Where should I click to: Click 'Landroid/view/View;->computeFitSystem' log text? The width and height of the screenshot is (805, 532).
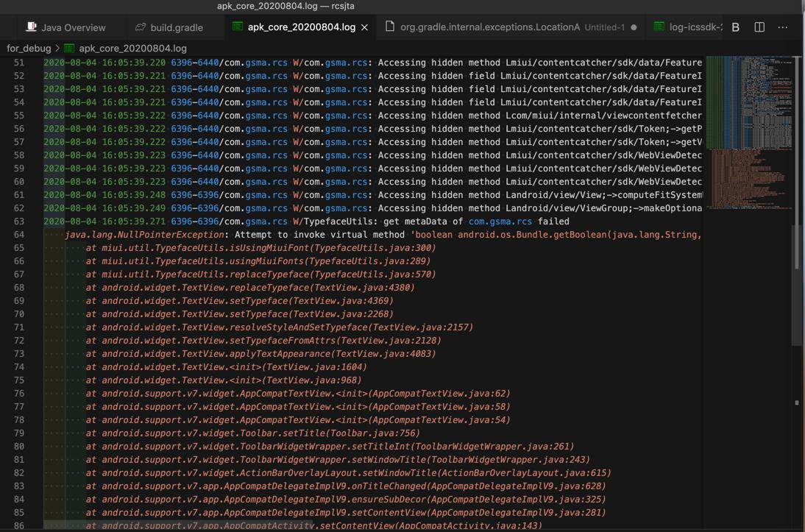[603, 195]
